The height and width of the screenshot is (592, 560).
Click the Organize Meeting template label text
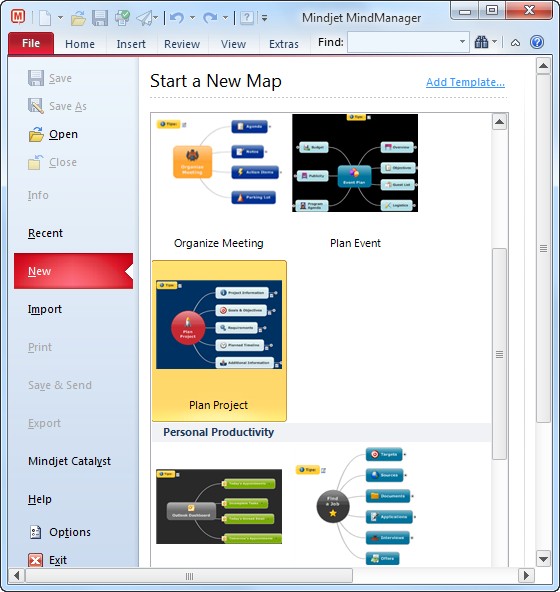[x=219, y=244]
